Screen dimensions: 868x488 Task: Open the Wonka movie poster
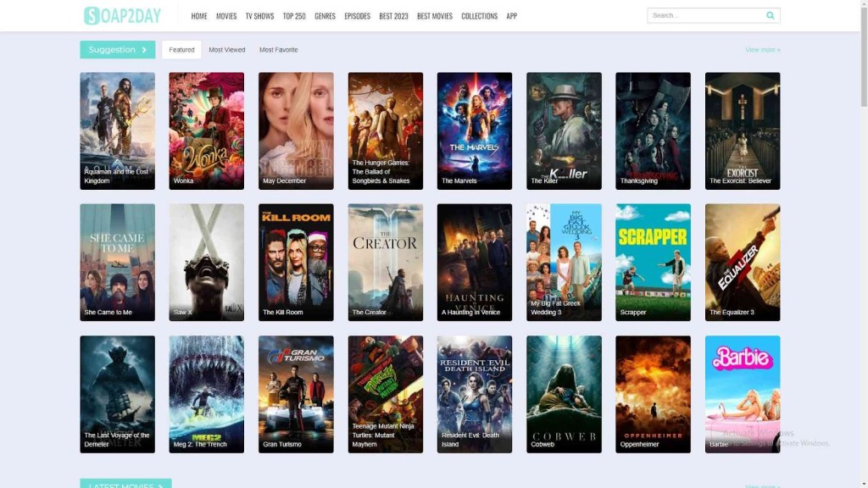click(206, 130)
